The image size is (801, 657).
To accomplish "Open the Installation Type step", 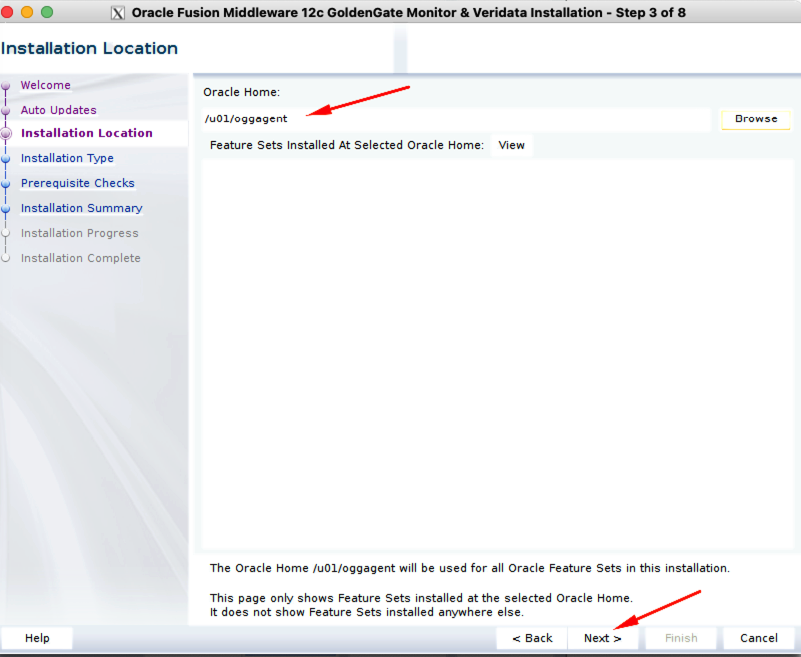I will tap(67, 158).
